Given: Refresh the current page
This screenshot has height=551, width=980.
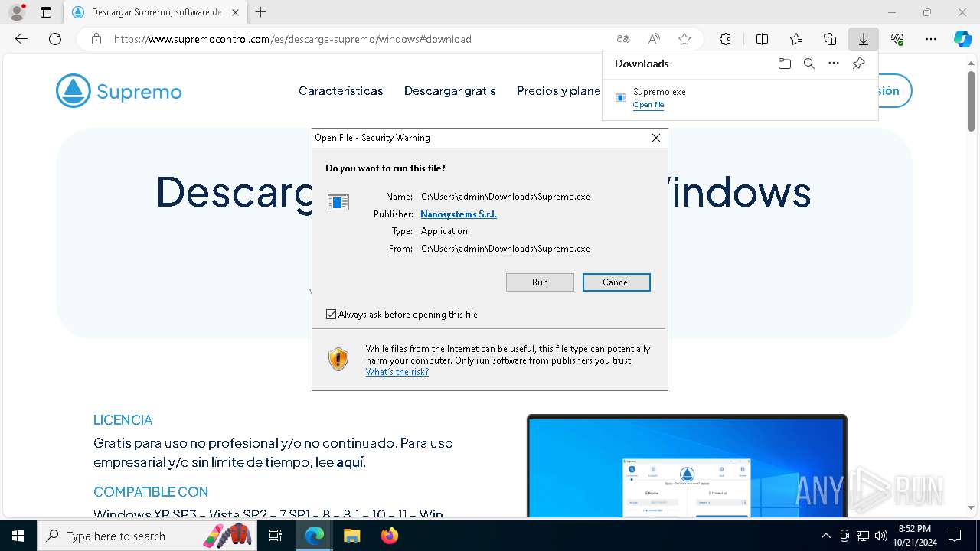Looking at the screenshot, I should 55,39.
